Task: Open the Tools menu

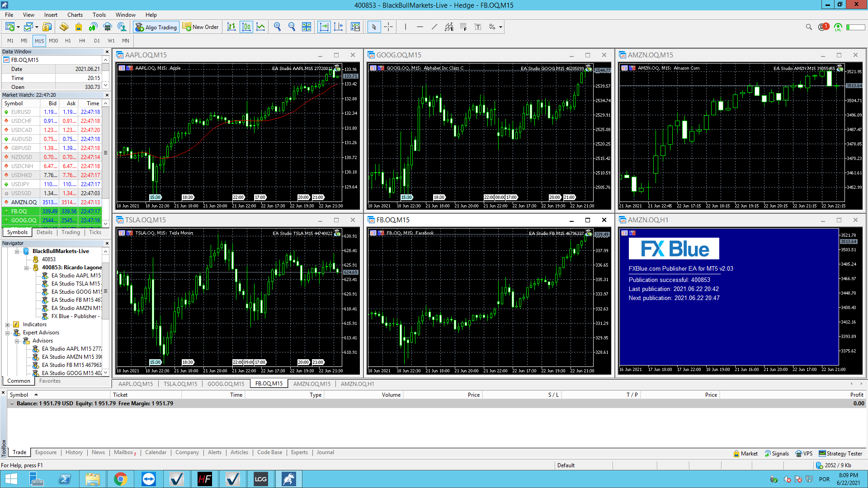Action: tap(99, 15)
